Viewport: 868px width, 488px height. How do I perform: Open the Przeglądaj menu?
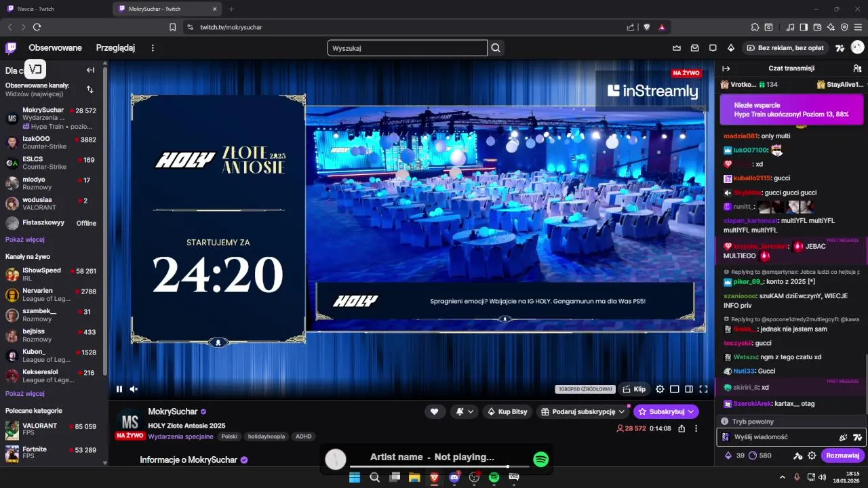(115, 48)
